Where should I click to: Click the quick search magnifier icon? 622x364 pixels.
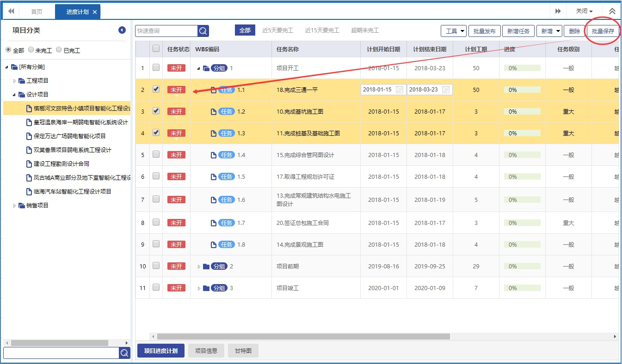[203, 31]
